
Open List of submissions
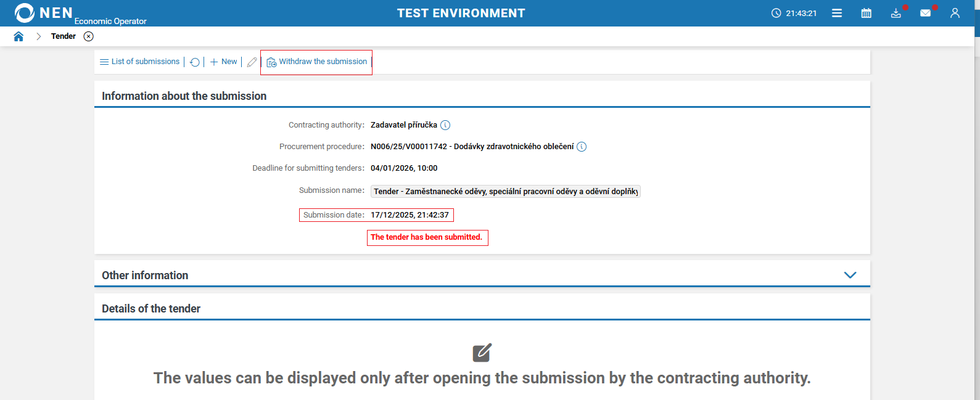139,62
